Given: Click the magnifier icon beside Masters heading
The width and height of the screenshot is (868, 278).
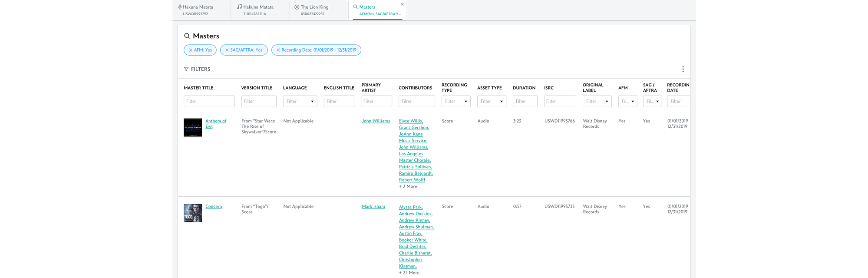Looking at the screenshot, I should point(187,36).
